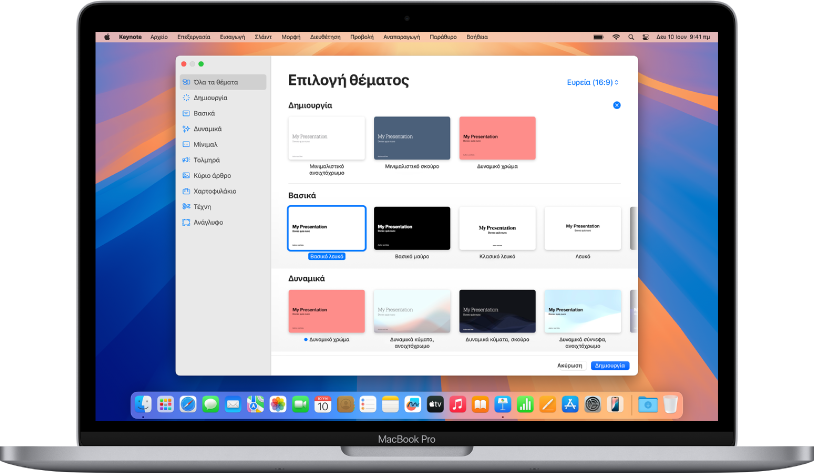Choose Δυναμικά κύματα ανοιχτόχρωμο theme thumbnail
Viewport: 814px width, 473px height.
[412, 312]
